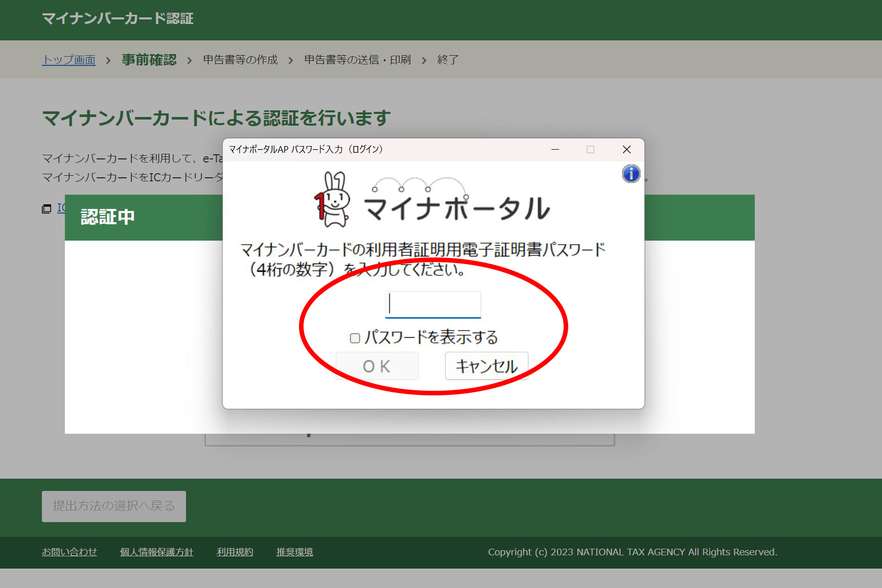Focus the 4-digit password input field
The width and height of the screenshot is (882, 588).
[433, 304]
